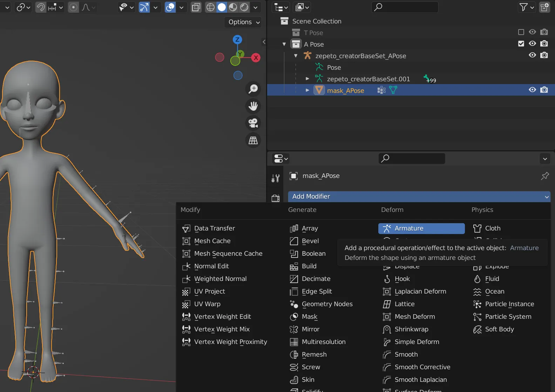555x392 pixels.
Task: Click mesh data icon on mask_APose row
Action: pos(393,90)
